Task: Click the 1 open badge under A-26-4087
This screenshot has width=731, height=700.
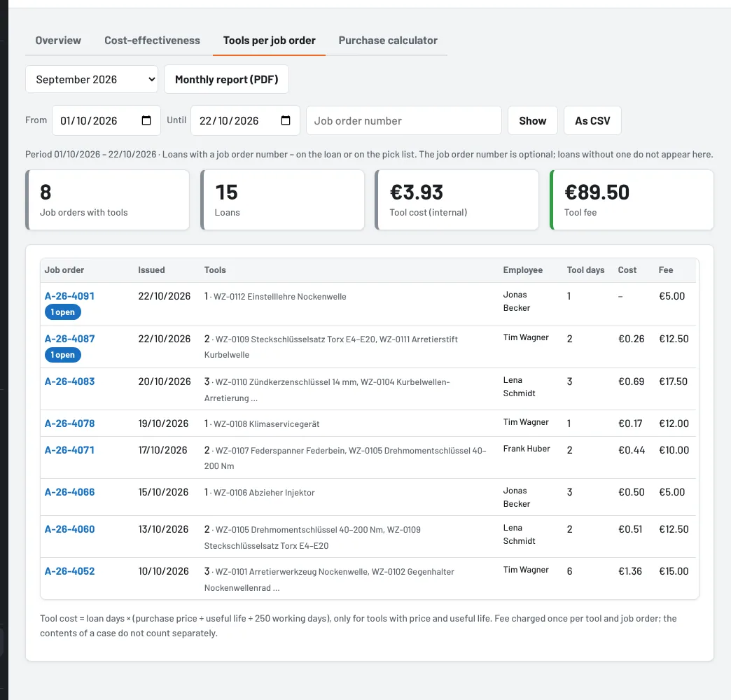Action: click(x=63, y=355)
